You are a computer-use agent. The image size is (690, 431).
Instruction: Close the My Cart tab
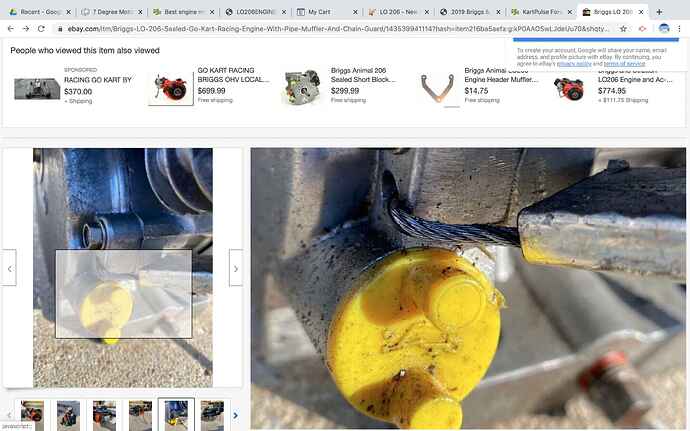tap(356, 12)
